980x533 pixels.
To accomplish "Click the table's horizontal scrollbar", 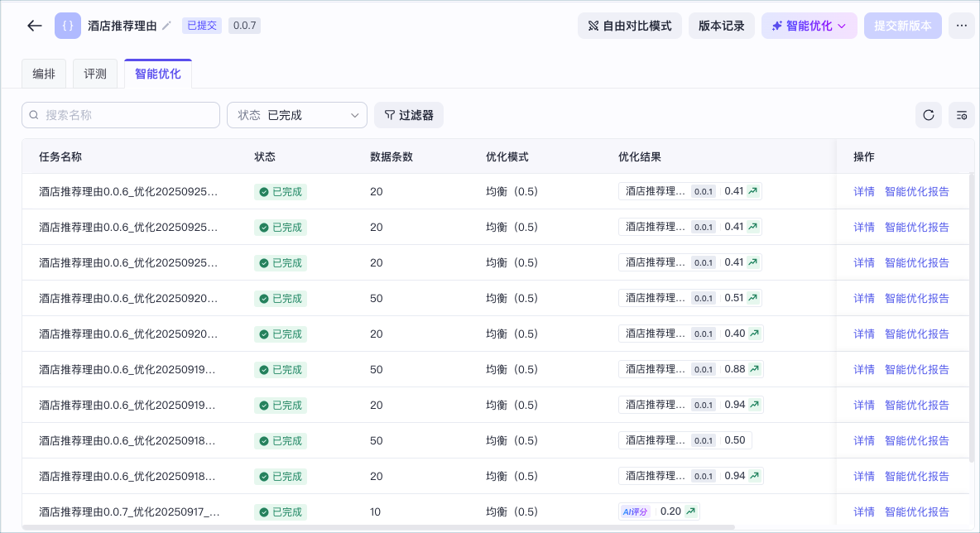I will [x=379, y=528].
